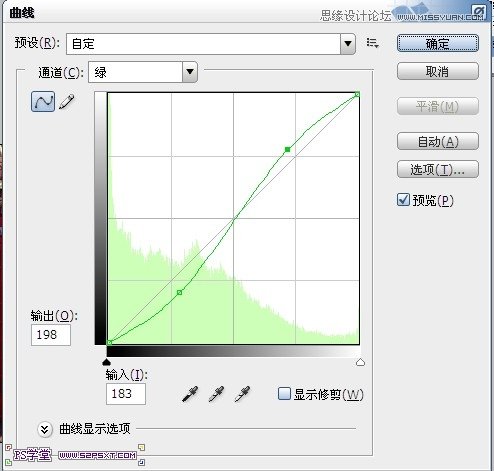Expand 曲线显示选项 curve display options

pos(45,429)
